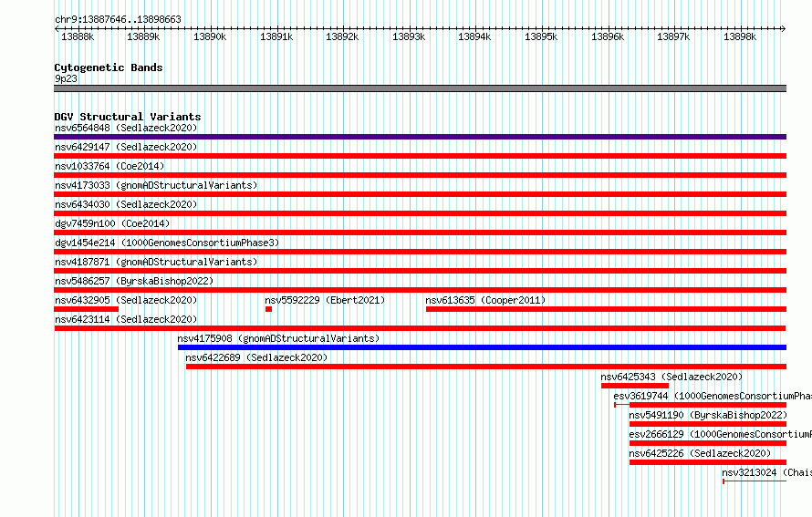Open the nsv6425226 (Sedlazeck2020) label
Image resolution: width=812 pixels, height=517 pixels.
[700, 453]
